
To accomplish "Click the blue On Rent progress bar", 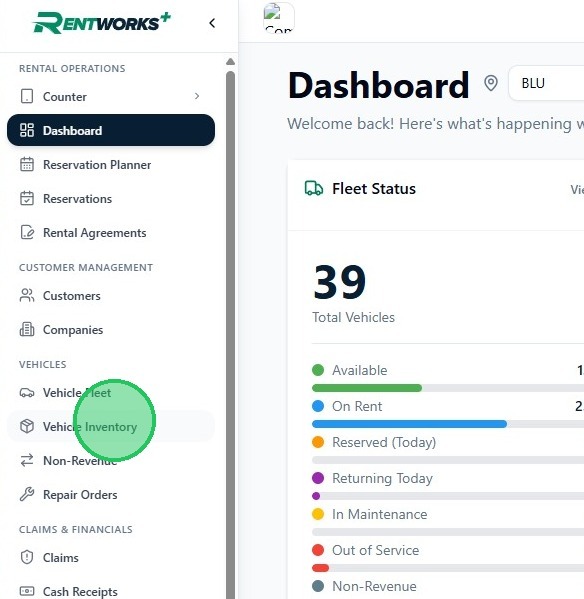I will pos(409,424).
